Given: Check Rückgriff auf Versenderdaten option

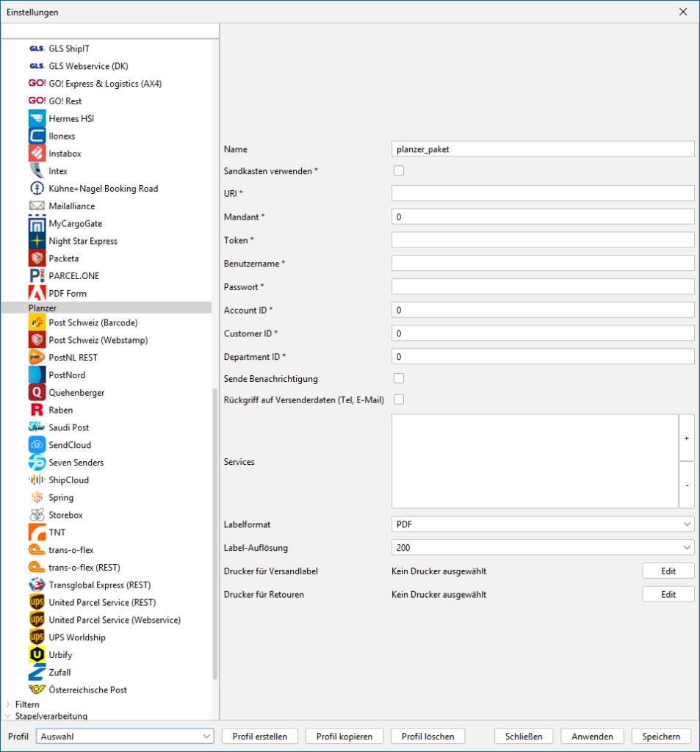Looking at the screenshot, I should coord(399,399).
